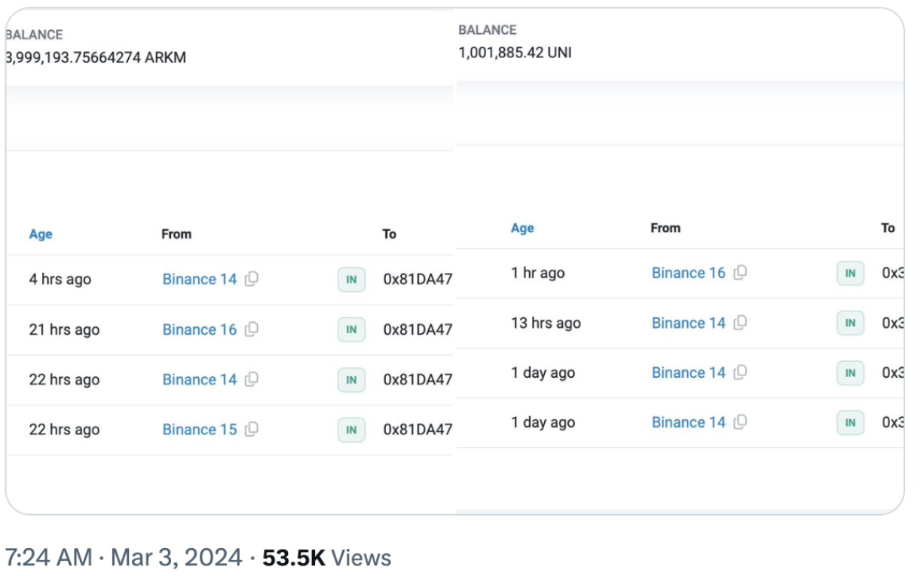Select the ARKM balance value 3,999,193.75664274

point(73,57)
